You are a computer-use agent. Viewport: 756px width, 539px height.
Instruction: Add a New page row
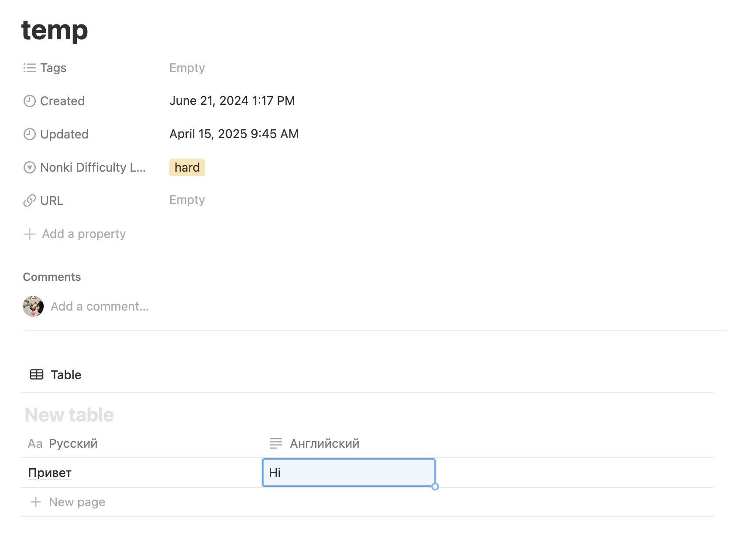pos(77,502)
